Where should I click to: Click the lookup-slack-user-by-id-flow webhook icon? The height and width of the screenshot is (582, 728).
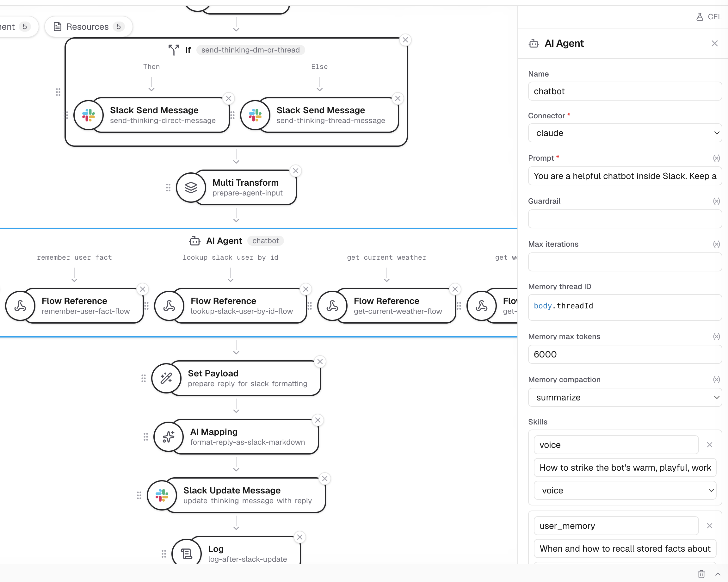click(169, 306)
